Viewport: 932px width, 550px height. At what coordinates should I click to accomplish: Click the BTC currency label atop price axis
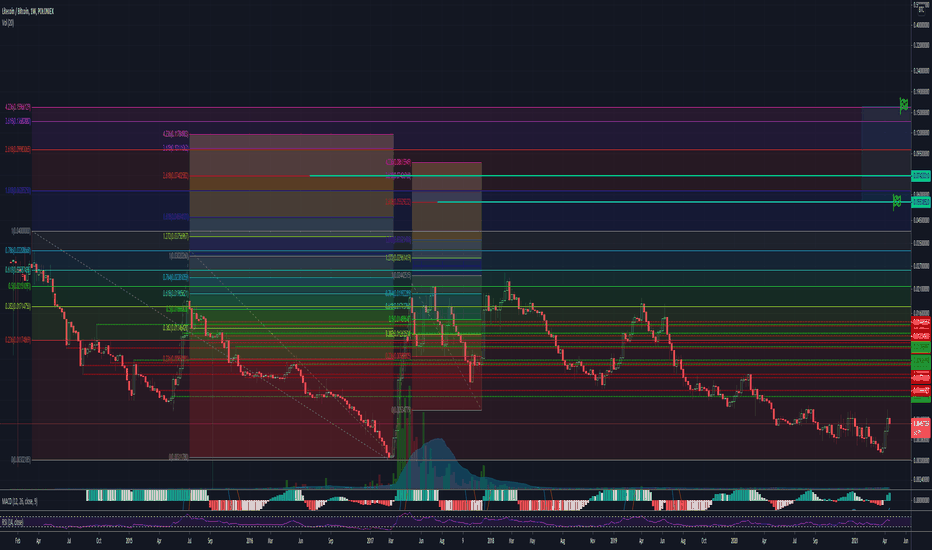coord(921,10)
